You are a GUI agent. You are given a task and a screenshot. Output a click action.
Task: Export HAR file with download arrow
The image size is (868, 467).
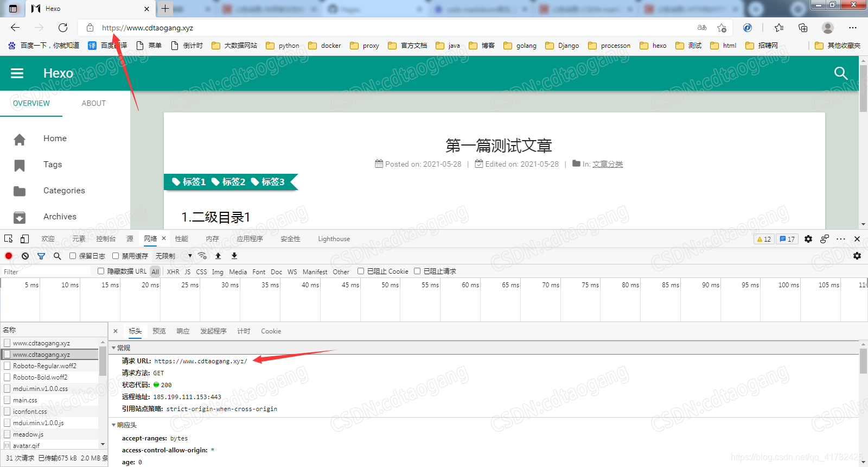(234, 256)
